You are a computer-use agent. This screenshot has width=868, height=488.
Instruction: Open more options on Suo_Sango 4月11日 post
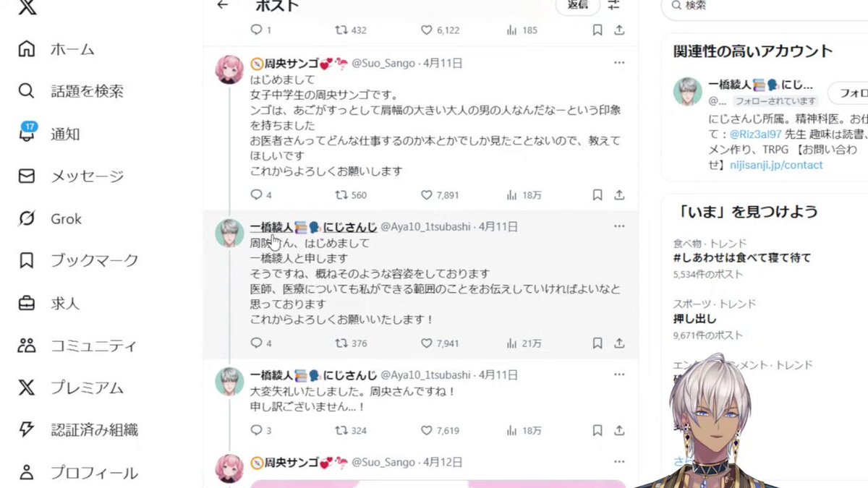coord(619,63)
